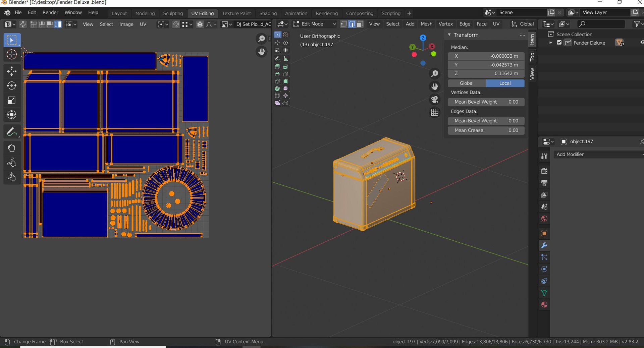Image resolution: width=644 pixels, height=348 pixels.
Task: Switch viewport to orthographic/perspective grid icon
Action: click(435, 113)
